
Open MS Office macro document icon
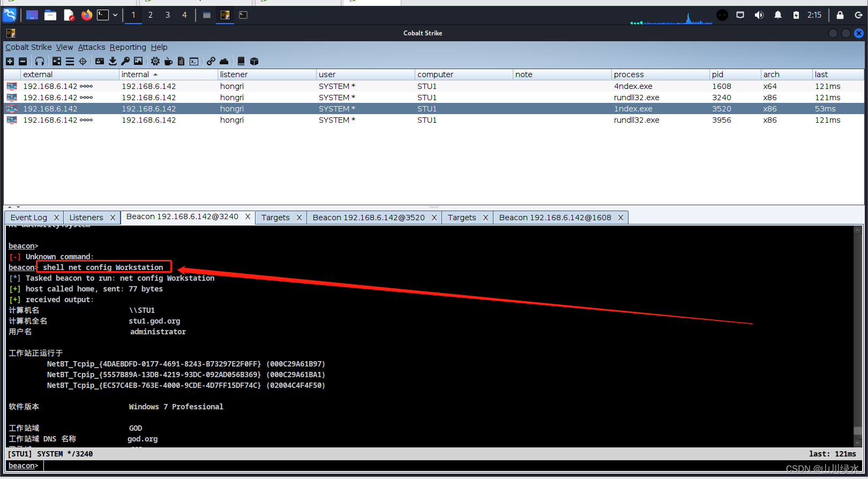pyautogui.click(x=181, y=62)
